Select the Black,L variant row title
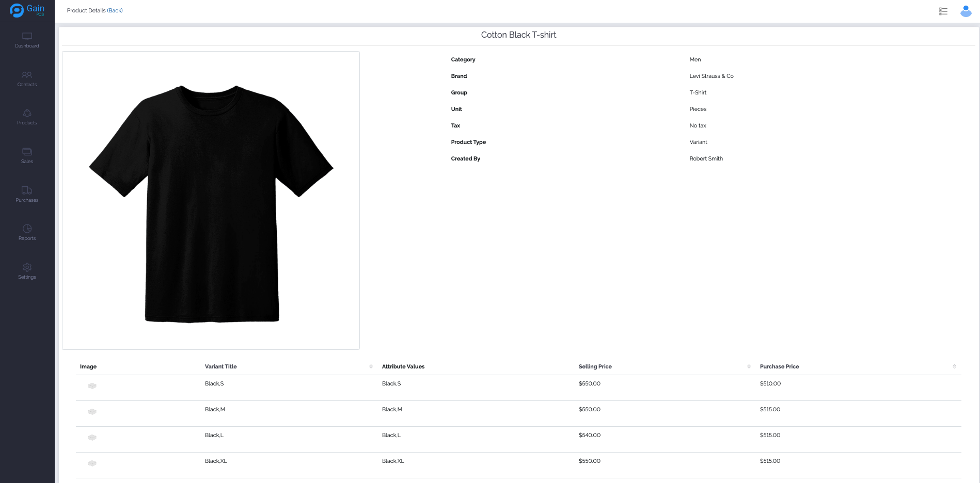The image size is (980, 483). tap(214, 435)
